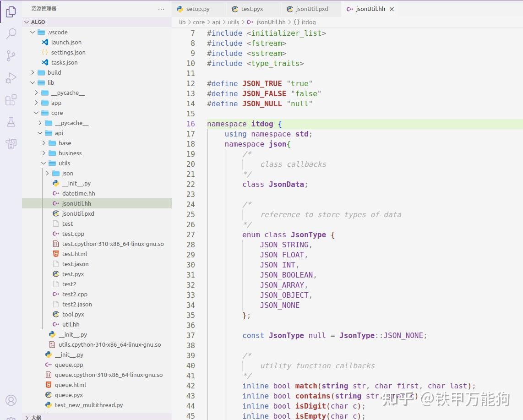This screenshot has height=420, width=523.
Task: Open test2.jason in the file tree
Action: click(97, 304)
